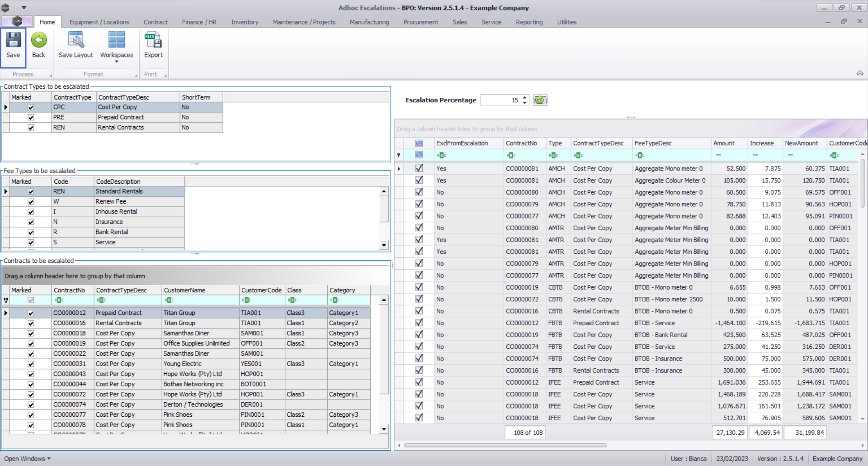Click the CustomerName column header
The height and width of the screenshot is (466, 868).
[184, 290]
